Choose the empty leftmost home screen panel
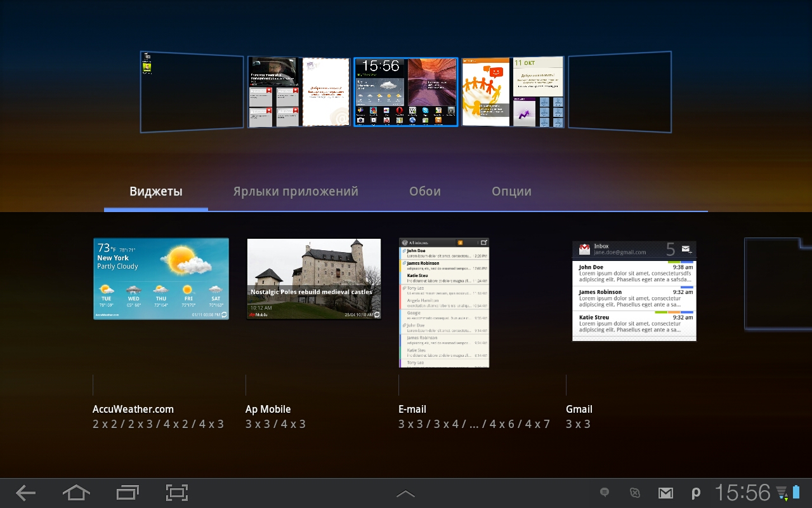Viewport: 812px width, 508px height. pyautogui.click(x=192, y=92)
